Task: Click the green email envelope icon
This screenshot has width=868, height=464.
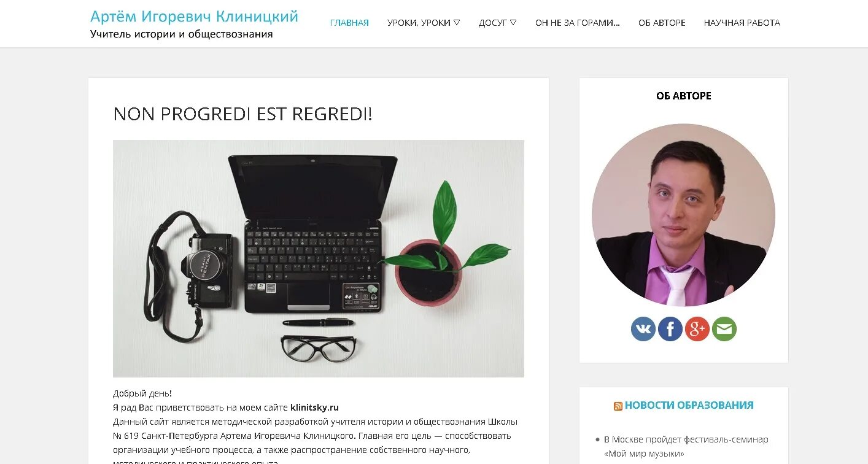Action: point(724,329)
